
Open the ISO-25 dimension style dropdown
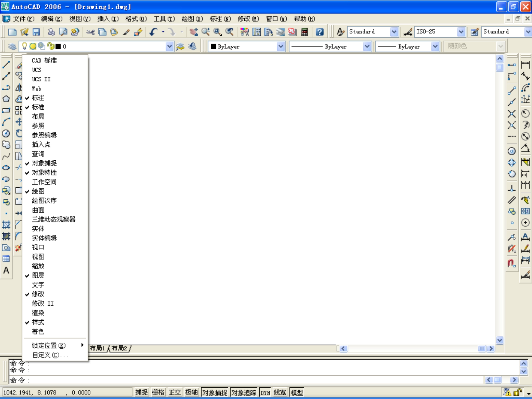(461, 32)
